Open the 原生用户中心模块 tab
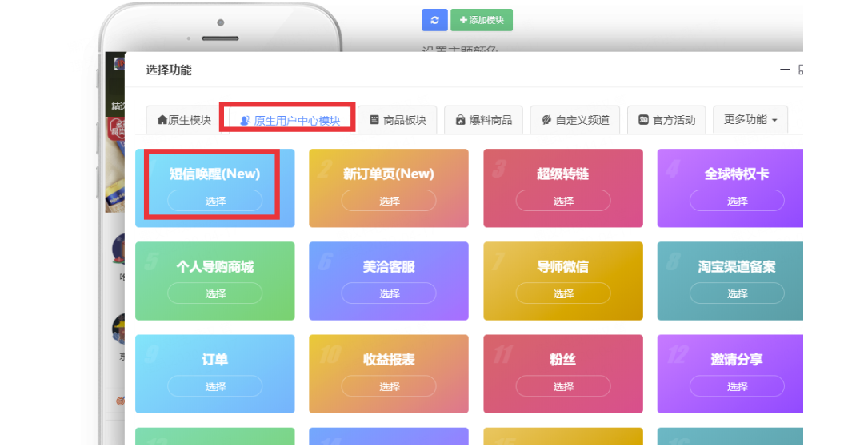This screenshot has height=447, width=868. 290,120
